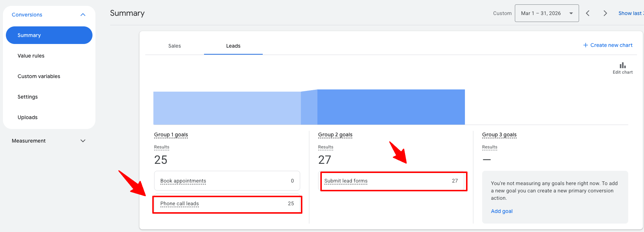This screenshot has height=232, width=644.
Task: Open Summary in the sidebar
Action: [x=49, y=35]
